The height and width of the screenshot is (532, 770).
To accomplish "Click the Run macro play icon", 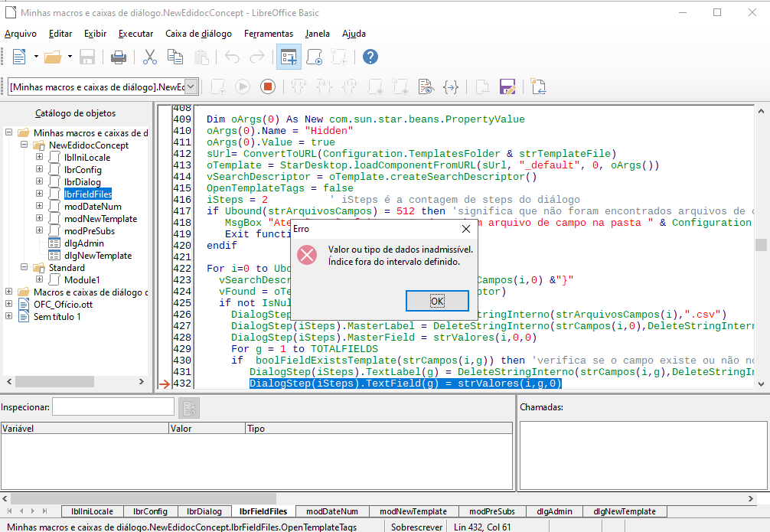I will 243,87.
